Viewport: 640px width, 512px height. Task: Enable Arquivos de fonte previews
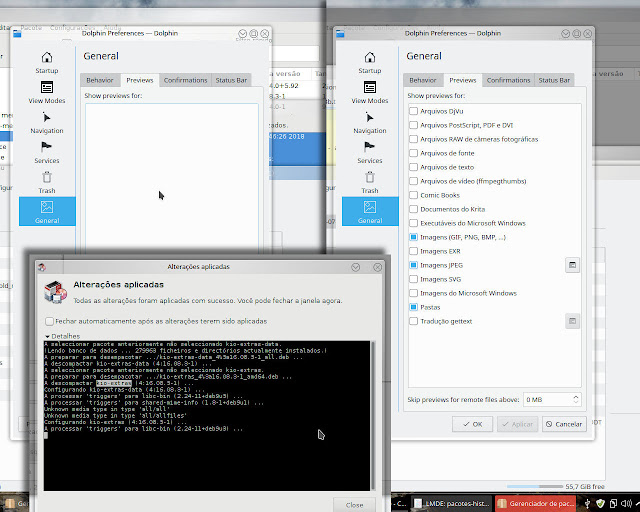click(413, 153)
